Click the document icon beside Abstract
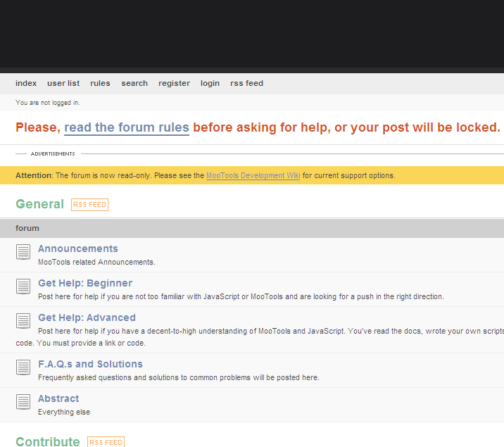This screenshot has height=447, width=504. (23, 402)
